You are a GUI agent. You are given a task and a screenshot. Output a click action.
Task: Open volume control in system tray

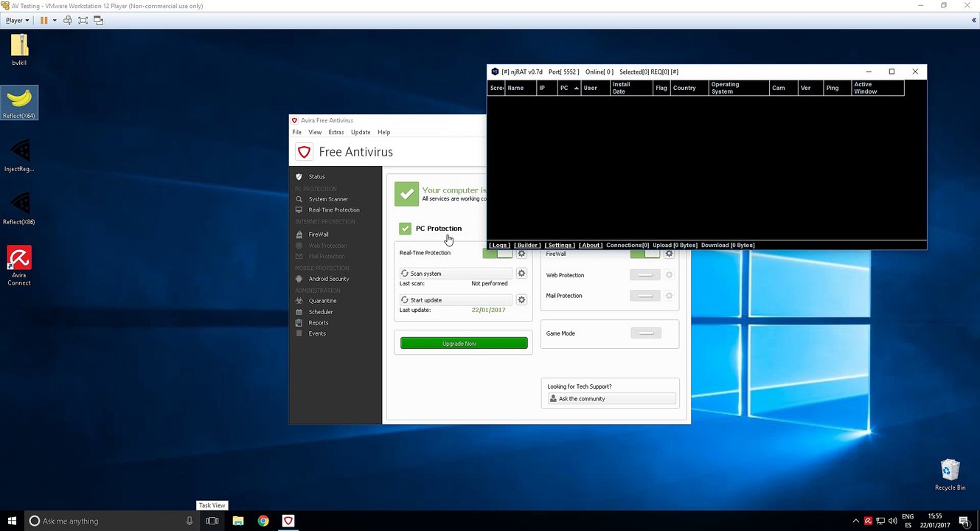pos(892,521)
